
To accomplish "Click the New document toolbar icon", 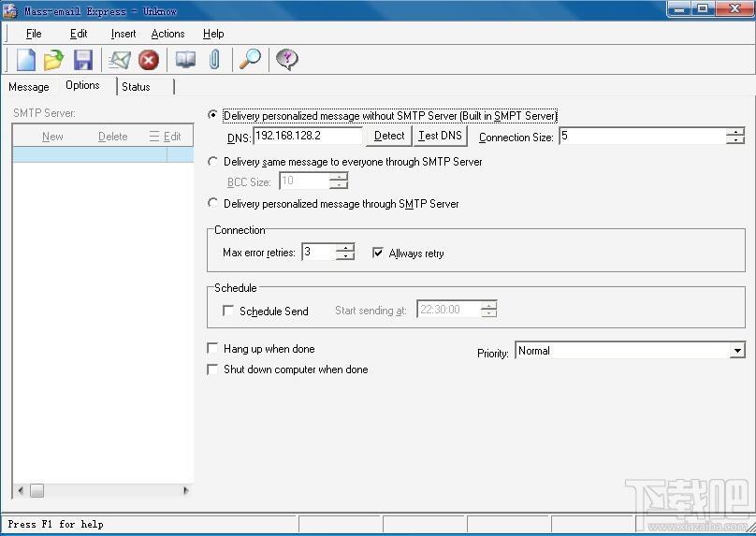I will 26,60.
